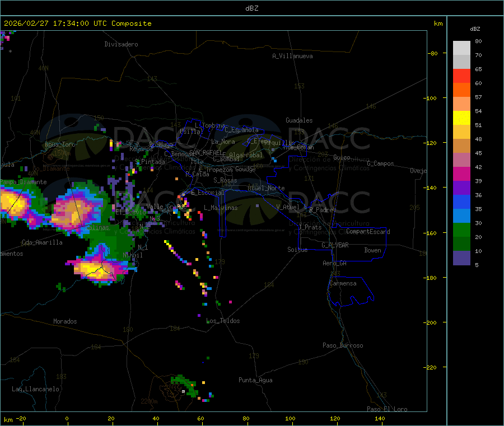Click the 2200m elevation label near the volcano
The image size is (504, 426).
point(149,401)
